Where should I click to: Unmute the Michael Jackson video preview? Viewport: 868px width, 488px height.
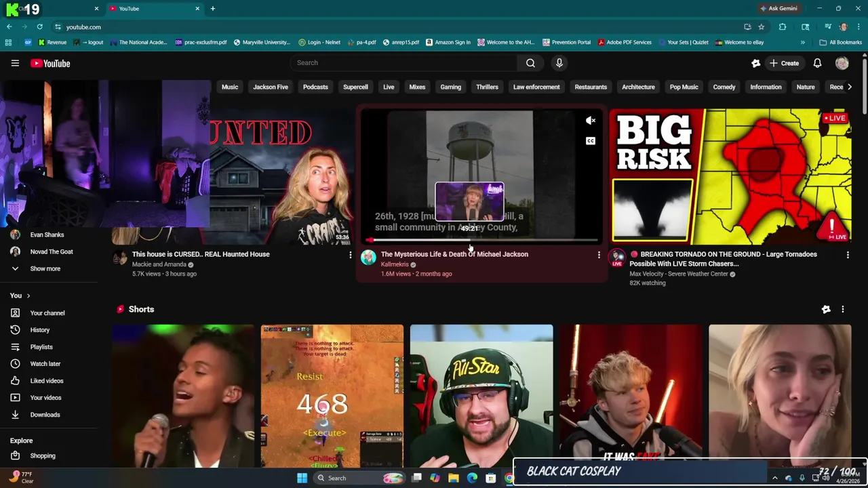591,121
